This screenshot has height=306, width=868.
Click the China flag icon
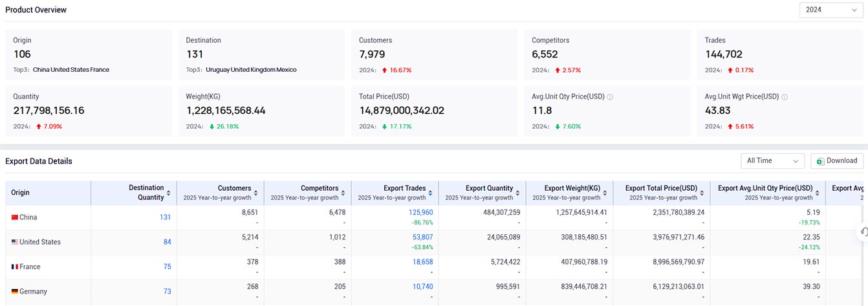14,217
